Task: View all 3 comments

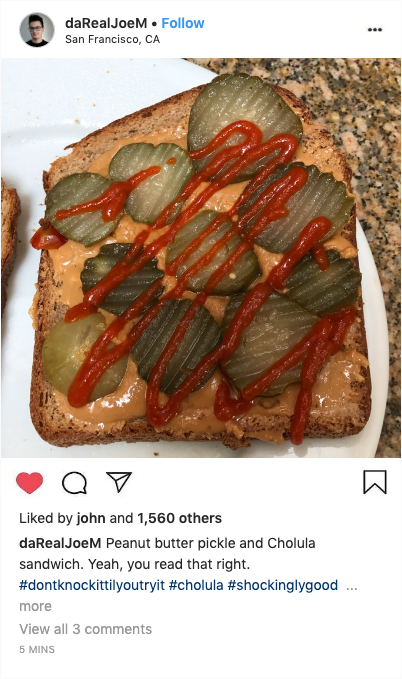Action: pyautogui.click(x=85, y=629)
